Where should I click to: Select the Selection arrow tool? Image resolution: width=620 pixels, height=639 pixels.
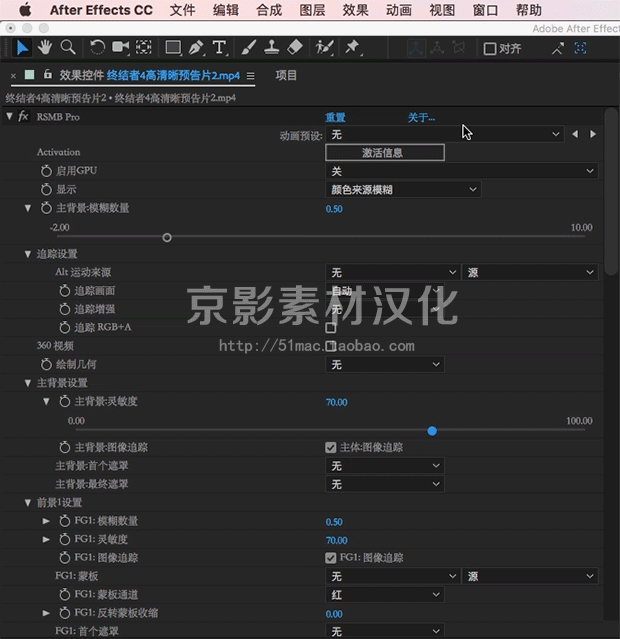coord(22,48)
